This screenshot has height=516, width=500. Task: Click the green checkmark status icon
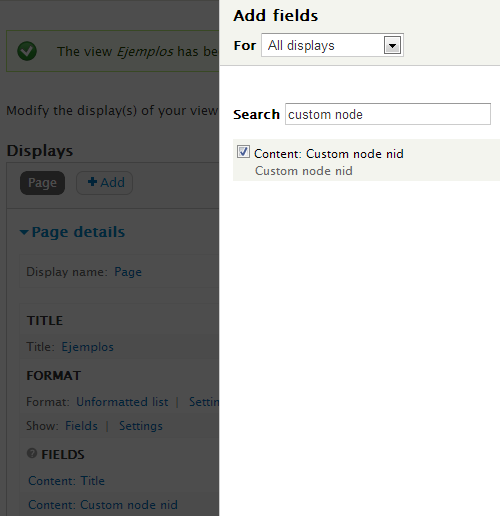click(x=27, y=51)
